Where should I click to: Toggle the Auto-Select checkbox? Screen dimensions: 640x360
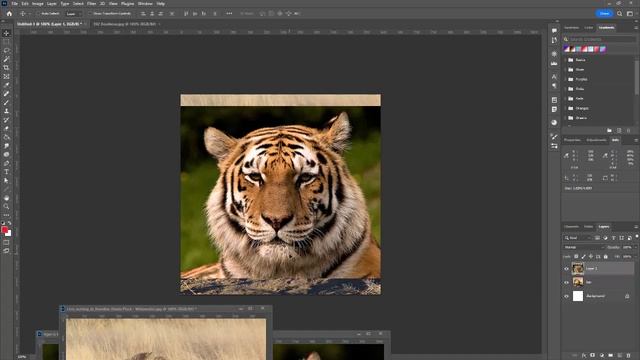[x=38, y=13]
